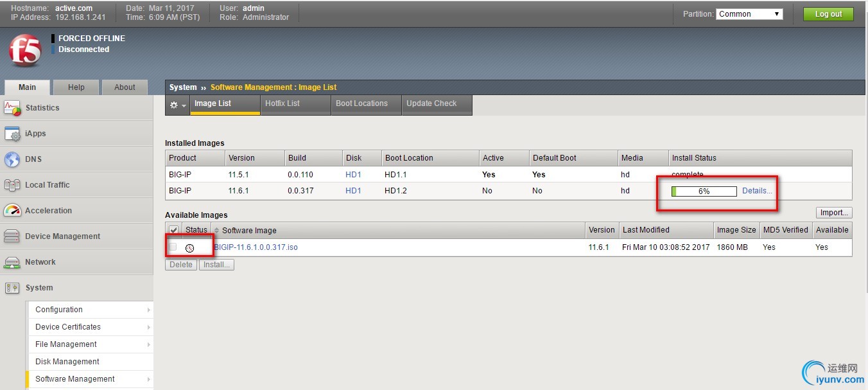This screenshot has height=390, width=868.
Task: Open the Details... link for HD1.2 install
Action: coord(758,191)
